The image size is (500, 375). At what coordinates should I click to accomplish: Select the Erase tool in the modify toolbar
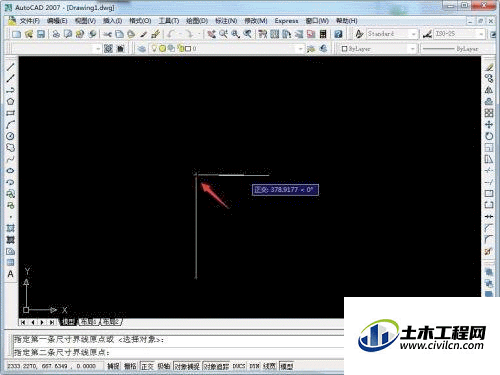click(489, 67)
